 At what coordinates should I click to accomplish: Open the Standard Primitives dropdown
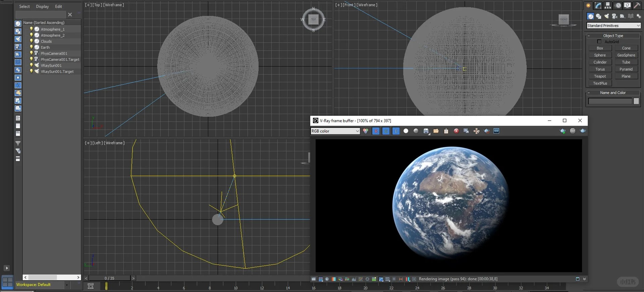click(613, 25)
